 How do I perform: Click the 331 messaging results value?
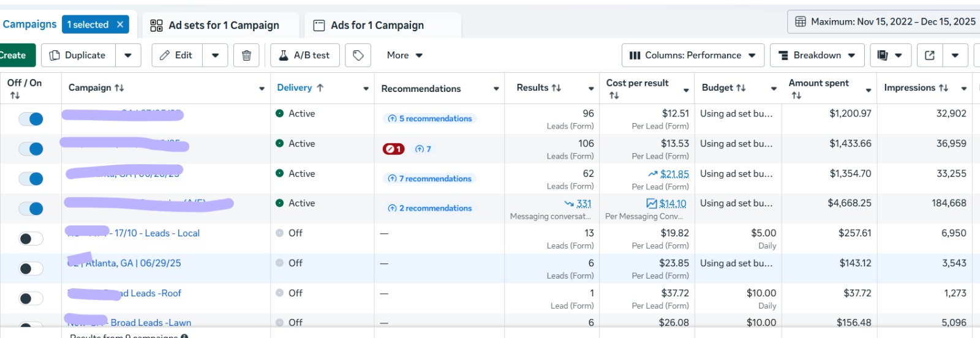(x=584, y=203)
